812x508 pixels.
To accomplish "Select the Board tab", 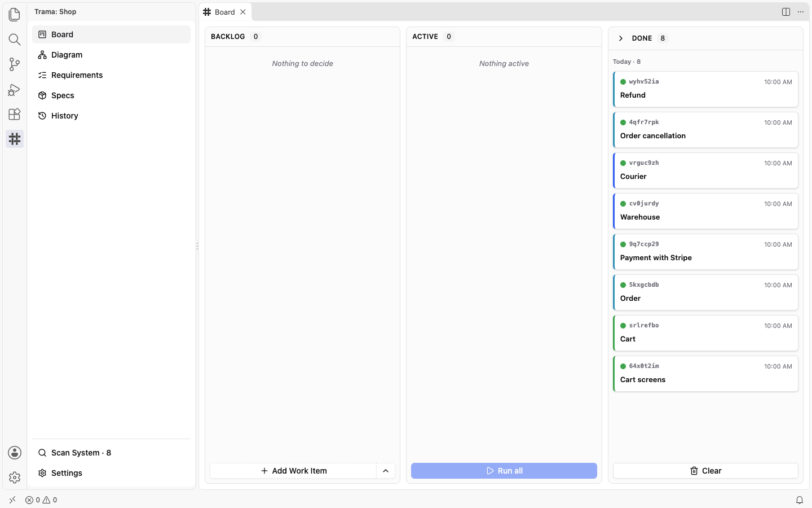I will (x=225, y=12).
